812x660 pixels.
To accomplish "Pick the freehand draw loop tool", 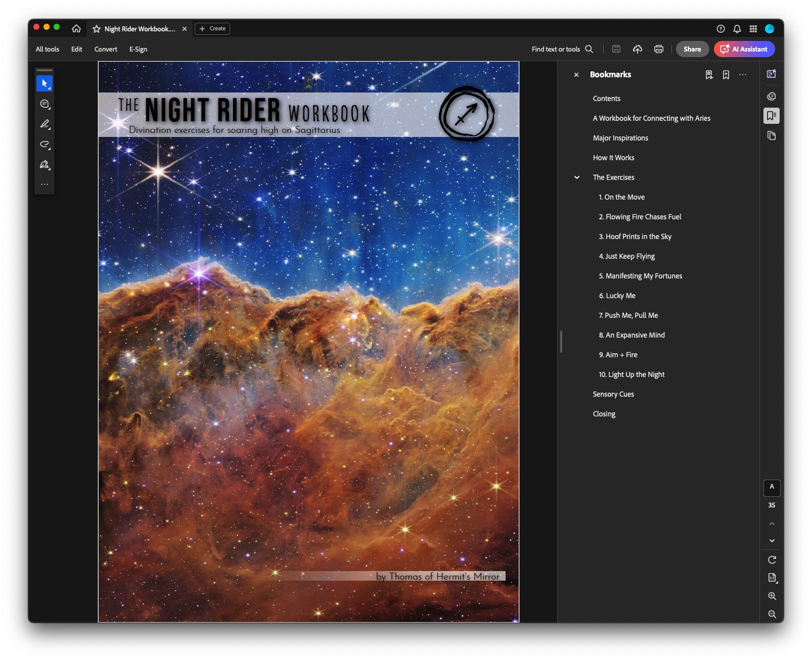I will click(x=44, y=145).
